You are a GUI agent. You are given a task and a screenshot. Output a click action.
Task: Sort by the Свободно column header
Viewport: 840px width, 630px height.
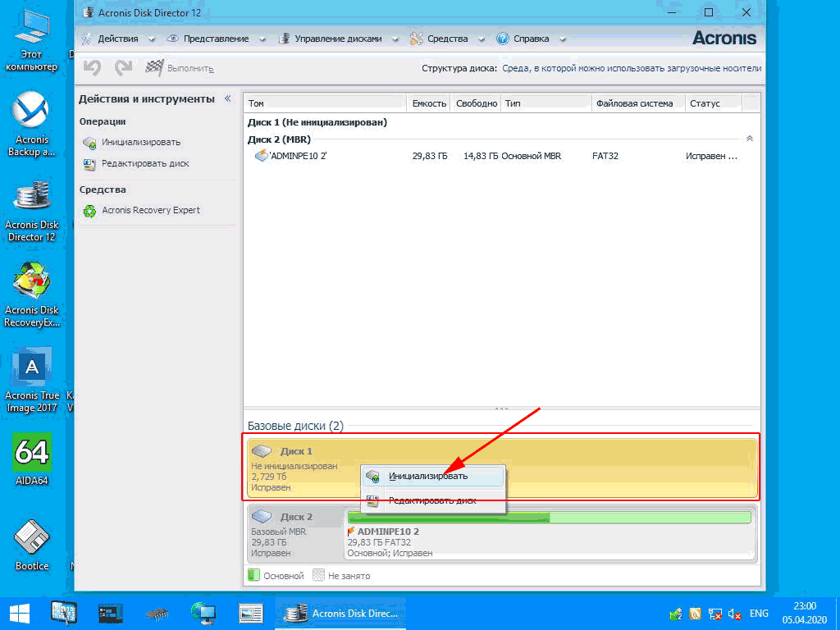tap(476, 103)
